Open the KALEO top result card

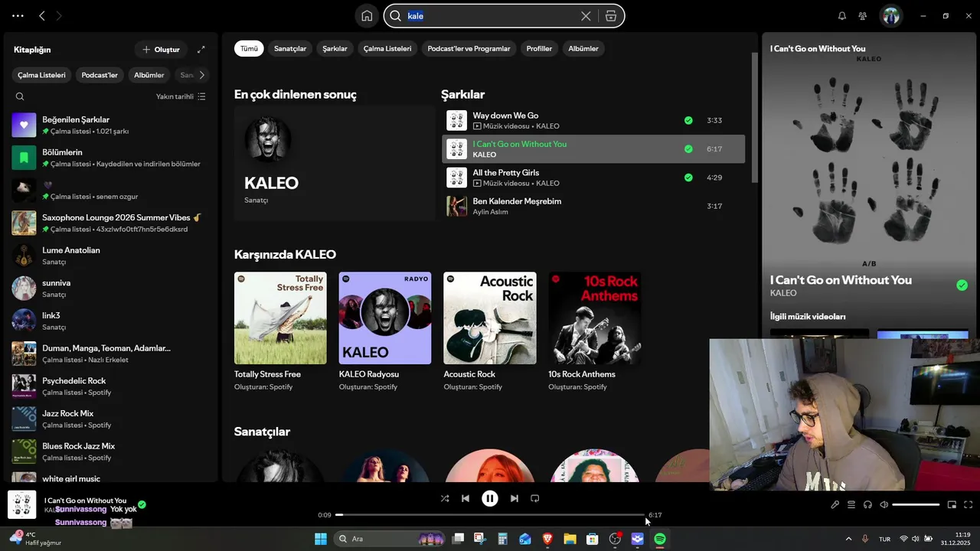pos(335,163)
